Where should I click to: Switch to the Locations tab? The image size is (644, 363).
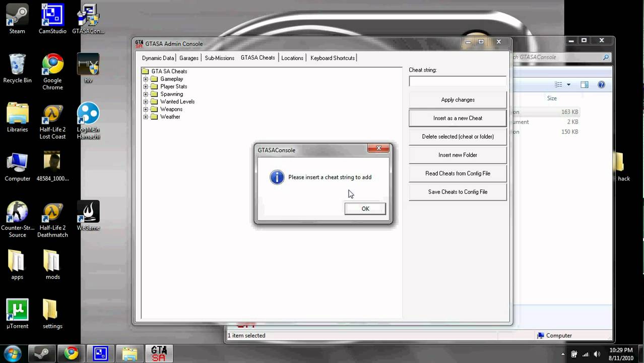pyautogui.click(x=292, y=58)
